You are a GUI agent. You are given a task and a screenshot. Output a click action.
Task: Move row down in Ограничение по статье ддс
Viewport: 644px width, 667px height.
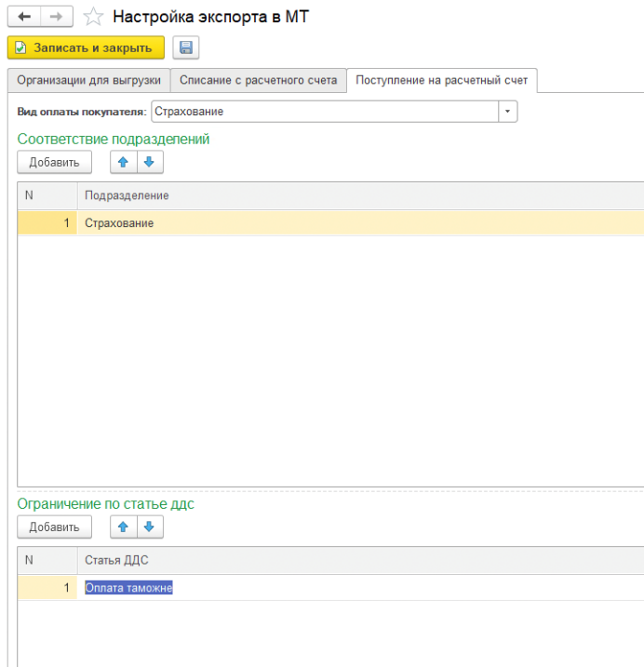(149, 527)
